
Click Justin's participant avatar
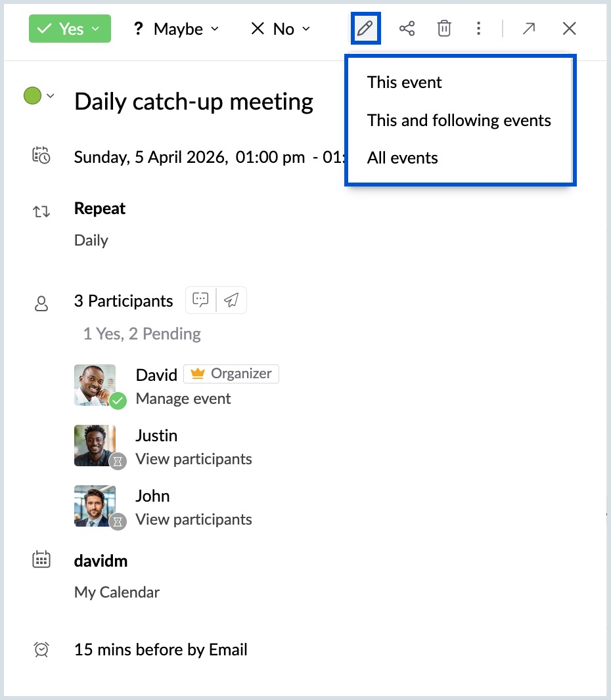pos(95,445)
